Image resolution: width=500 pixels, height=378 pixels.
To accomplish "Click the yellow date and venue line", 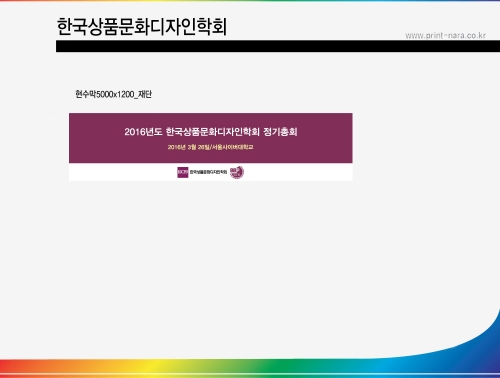I will click(210, 147).
